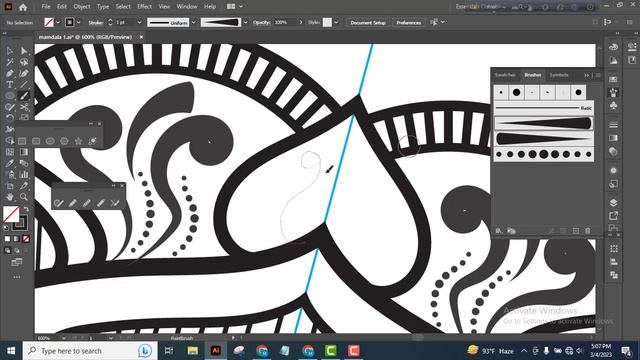This screenshot has width=640, height=360.
Task: Enable Draw Normal mode
Action: (x=7, y=250)
